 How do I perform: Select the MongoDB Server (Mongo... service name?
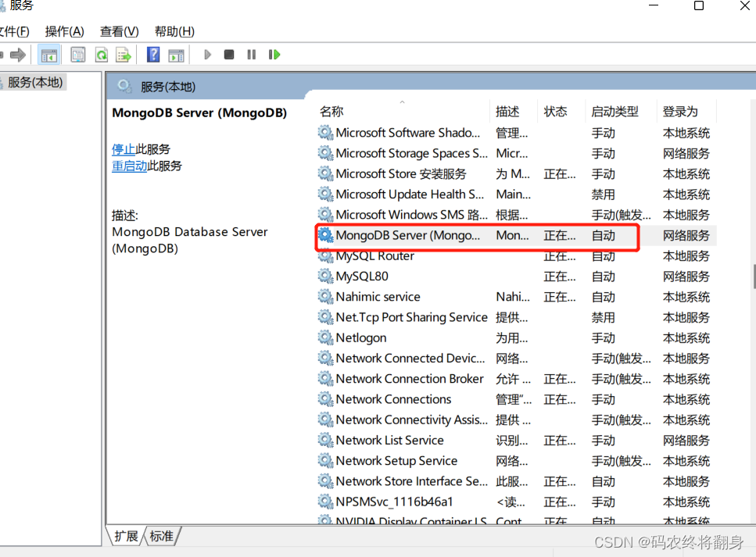pyautogui.click(x=408, y=235)
